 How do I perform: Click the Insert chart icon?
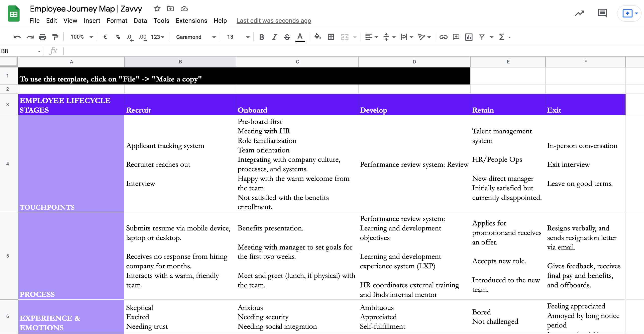pos(469,37)
